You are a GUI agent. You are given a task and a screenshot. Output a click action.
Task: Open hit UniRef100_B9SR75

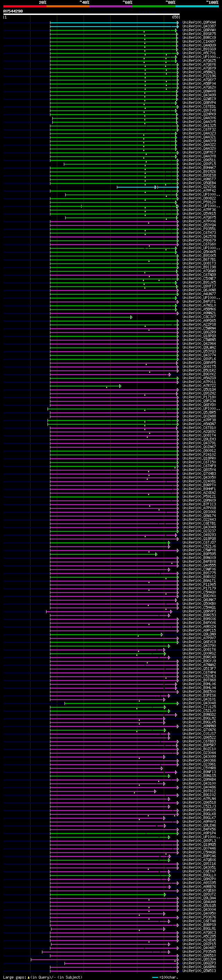tap(199, 34)
